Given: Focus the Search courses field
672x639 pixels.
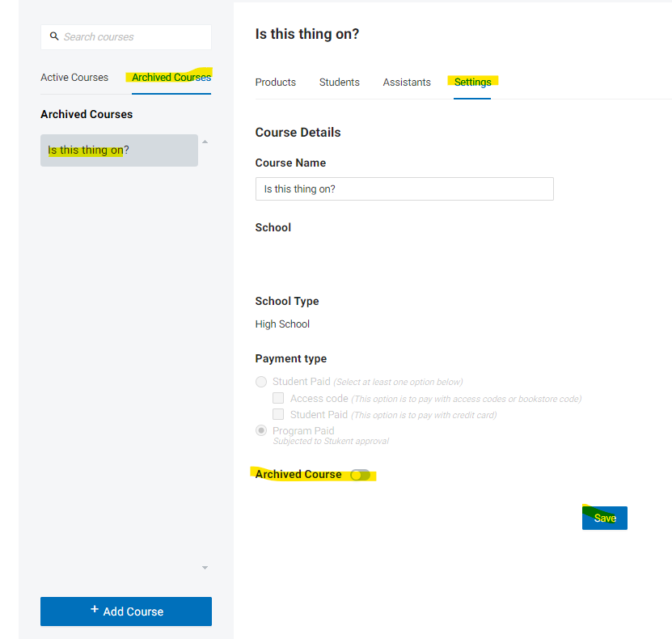Looking at the screenshot, I should pos(126,37).
